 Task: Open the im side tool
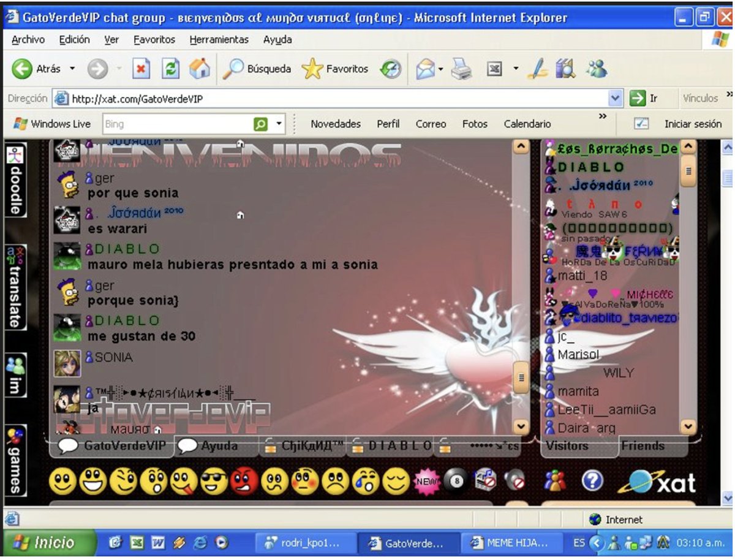15,374
